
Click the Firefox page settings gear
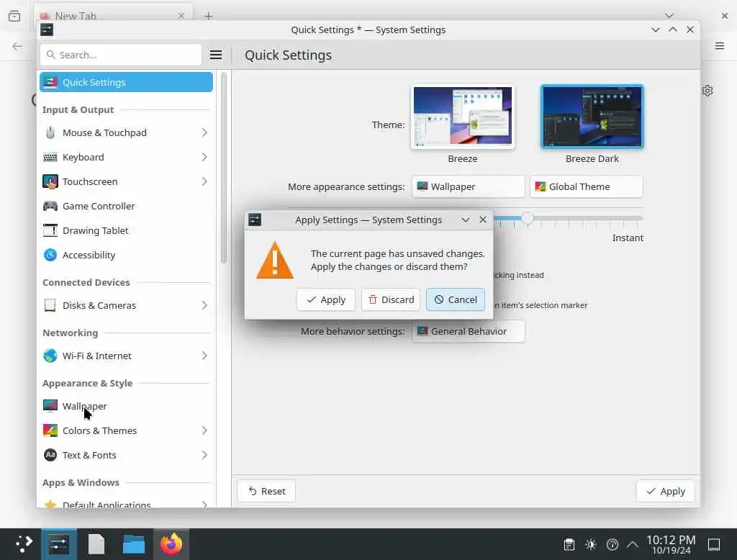pyautogui.click(x=707, y=90)
